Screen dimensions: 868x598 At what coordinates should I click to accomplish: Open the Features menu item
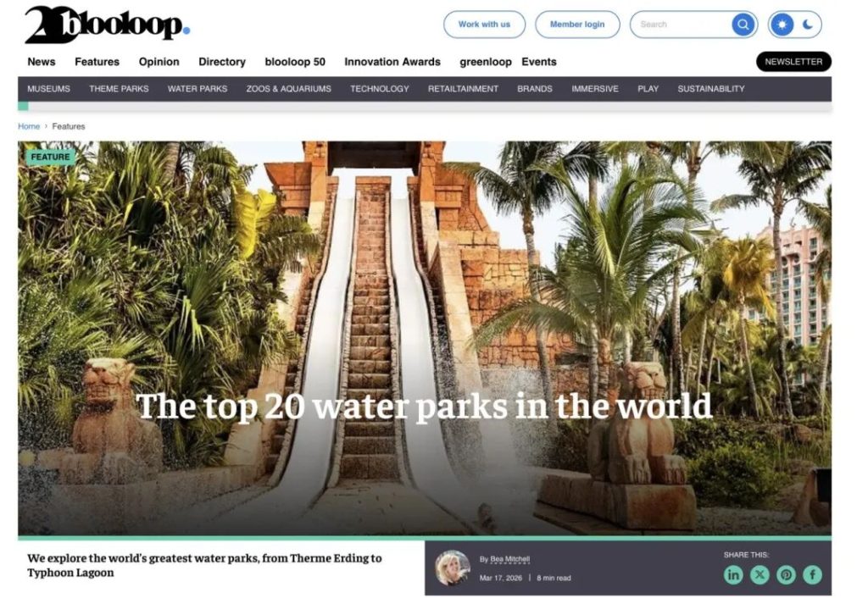point(97,62)
